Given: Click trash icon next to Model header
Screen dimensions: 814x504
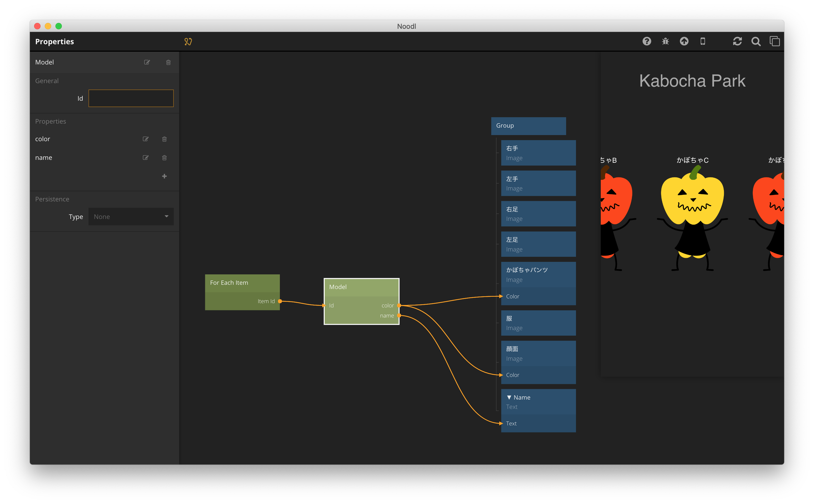Looking at the screenshot, I should (168, 62).
